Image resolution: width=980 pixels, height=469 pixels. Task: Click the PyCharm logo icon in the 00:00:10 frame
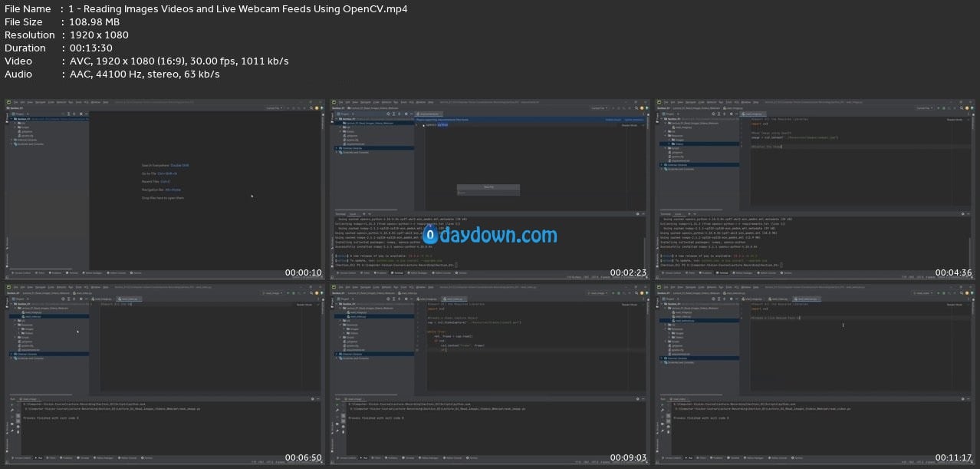coord(8,101)
